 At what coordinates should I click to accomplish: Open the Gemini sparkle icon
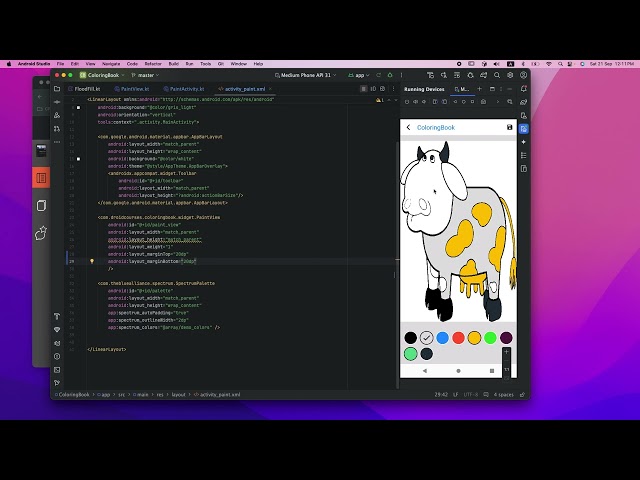[524, 142]
